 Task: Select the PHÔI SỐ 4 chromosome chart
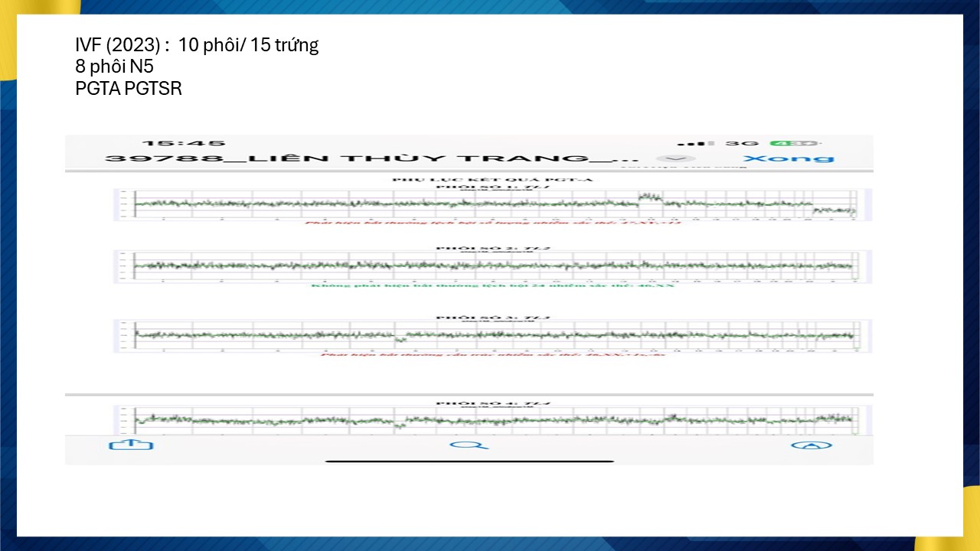click(493, 420)
